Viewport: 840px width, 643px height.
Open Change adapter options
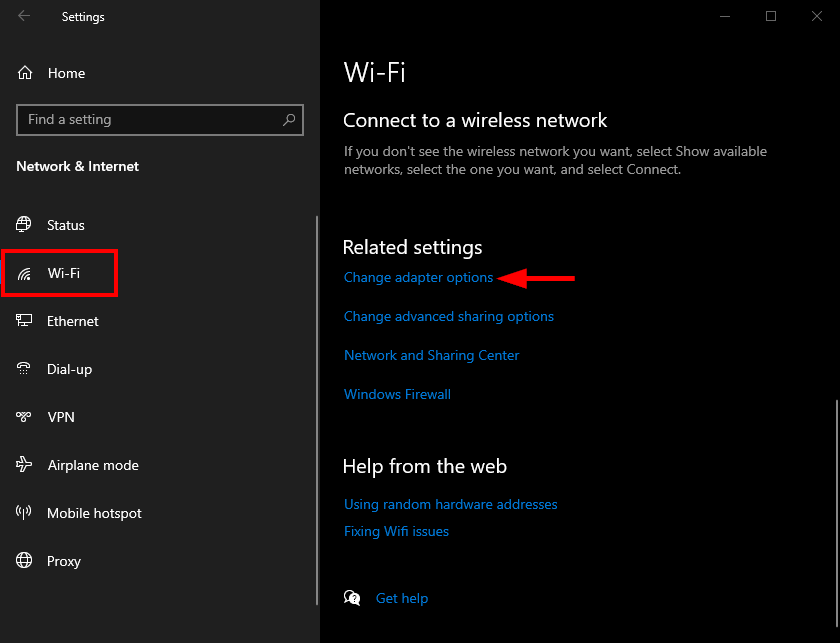point(418,277)
